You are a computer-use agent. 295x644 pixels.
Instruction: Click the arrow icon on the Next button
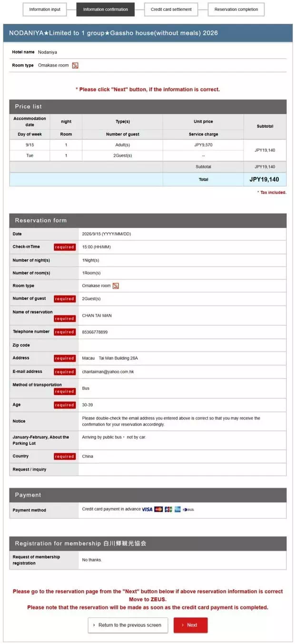point(183,625)
